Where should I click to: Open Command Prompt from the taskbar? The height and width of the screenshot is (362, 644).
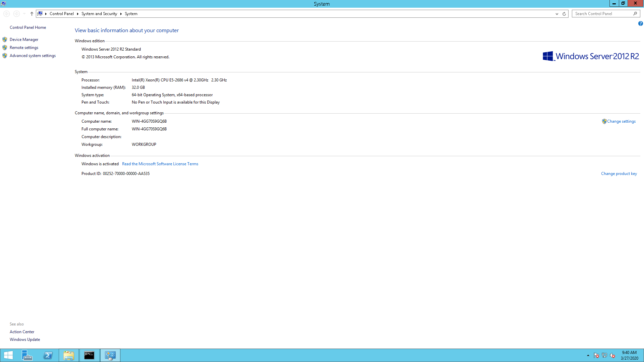[89, 355]
